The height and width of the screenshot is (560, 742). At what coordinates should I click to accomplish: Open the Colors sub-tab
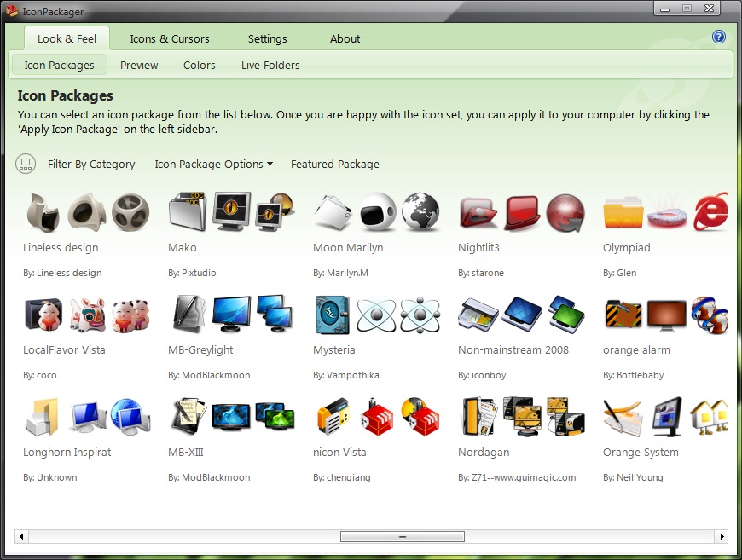[200, 66]
